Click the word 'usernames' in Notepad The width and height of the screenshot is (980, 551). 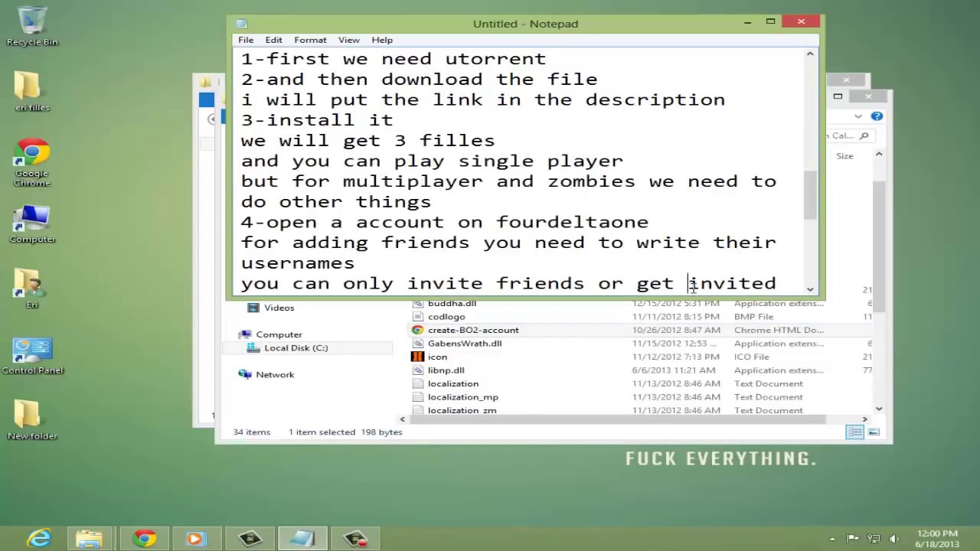click(298, 263)
